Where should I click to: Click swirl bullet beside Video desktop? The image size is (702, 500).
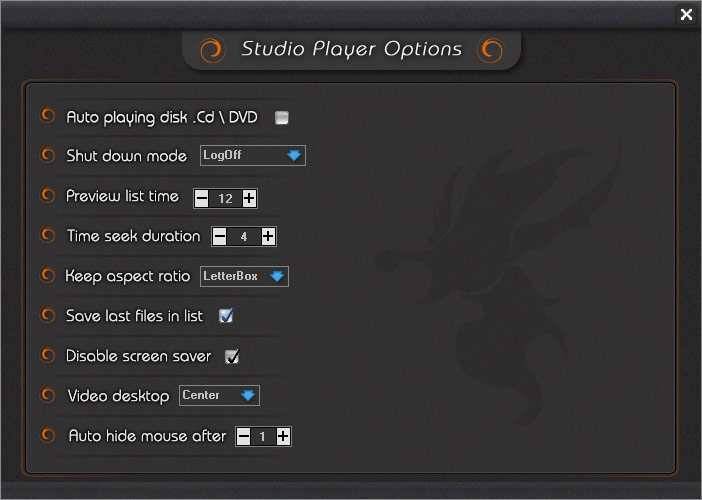47,395
